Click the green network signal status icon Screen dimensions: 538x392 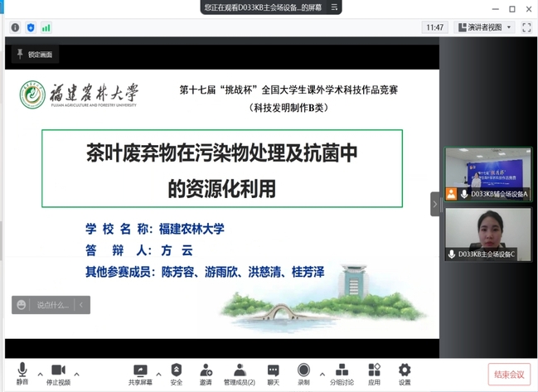[46, 27]
